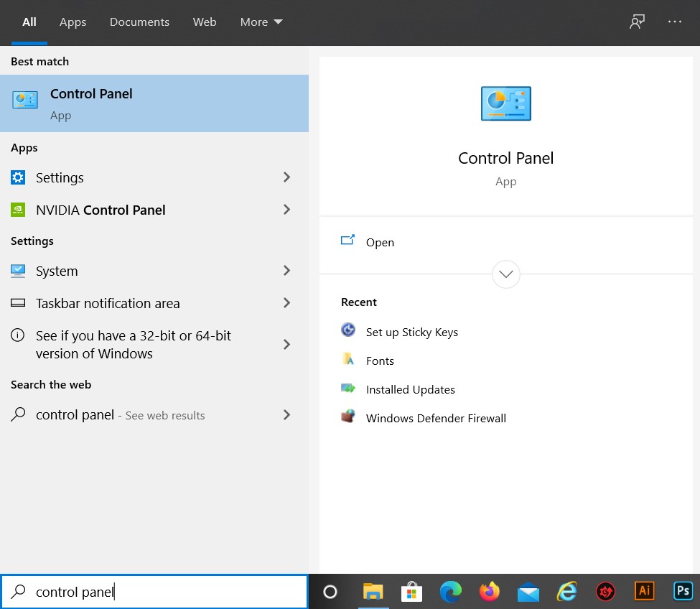Open File Explorer from the taskbar
The image size is (700, 609).
click(x=373, y=592)
